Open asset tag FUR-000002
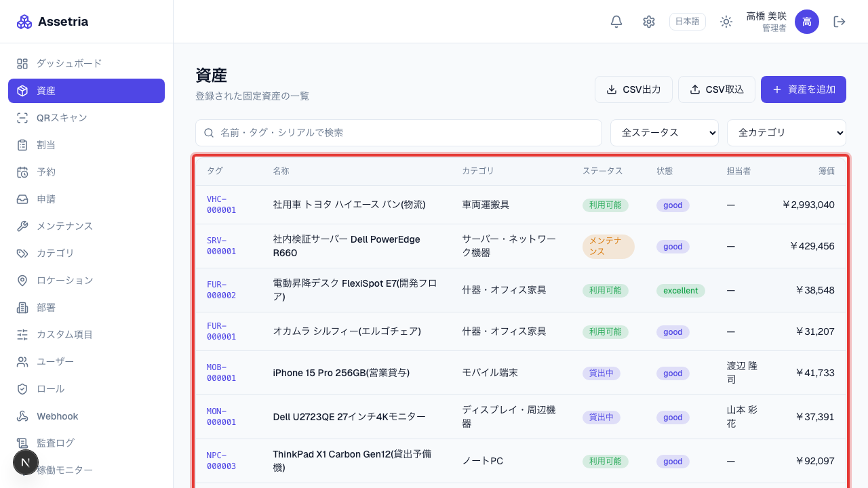The width and height of the screenshot is (868, 488). click(222, 290)
